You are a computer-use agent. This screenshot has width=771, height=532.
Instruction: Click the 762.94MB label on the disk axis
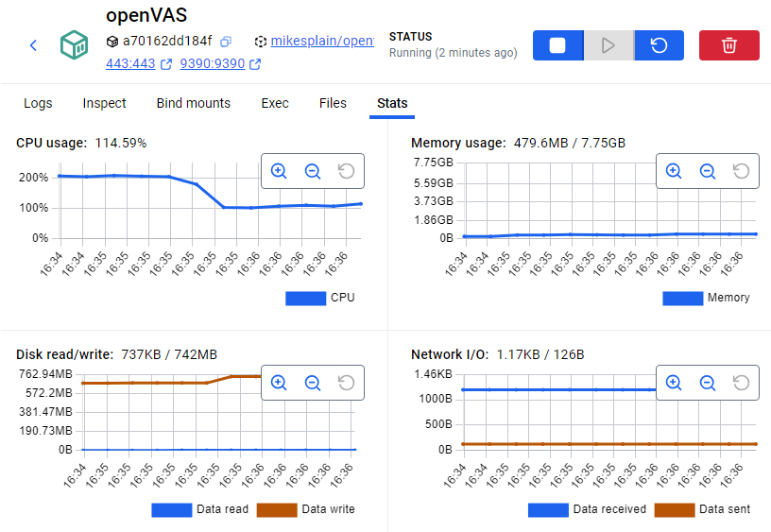[x=45, y=374]
